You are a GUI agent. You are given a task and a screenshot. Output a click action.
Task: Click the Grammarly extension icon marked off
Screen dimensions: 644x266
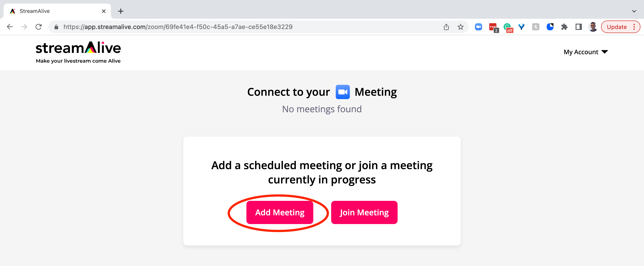pyautogui.click(x=508, y=27)
